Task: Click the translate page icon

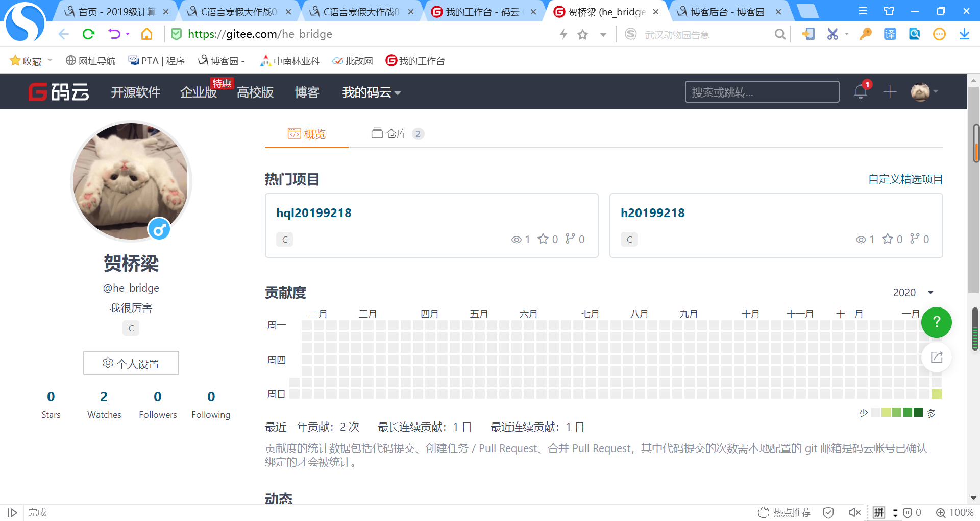Action: pos(890,34)
